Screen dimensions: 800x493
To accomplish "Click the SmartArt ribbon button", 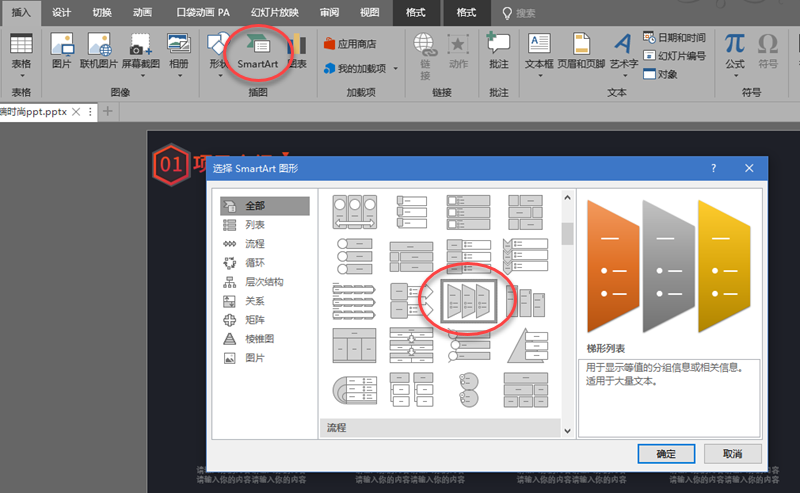I will coord(258,51).
